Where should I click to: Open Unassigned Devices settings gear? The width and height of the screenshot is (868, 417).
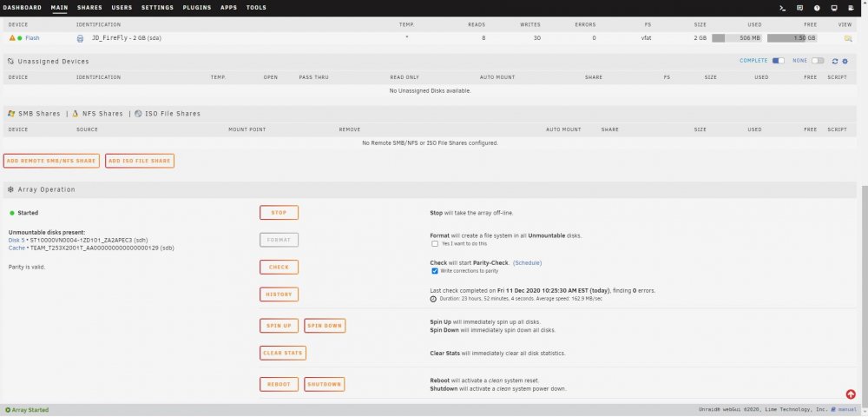(x=845, y=62)
